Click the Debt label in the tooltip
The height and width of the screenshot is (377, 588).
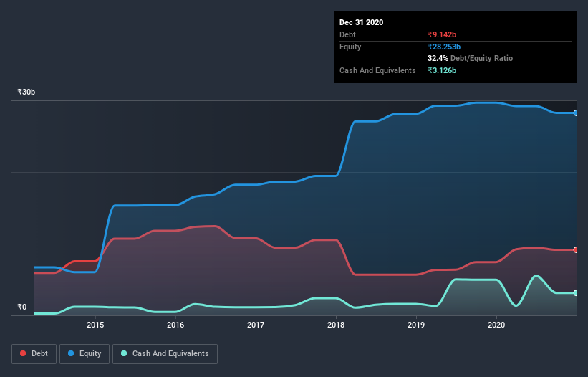click(x=347, y=34)
